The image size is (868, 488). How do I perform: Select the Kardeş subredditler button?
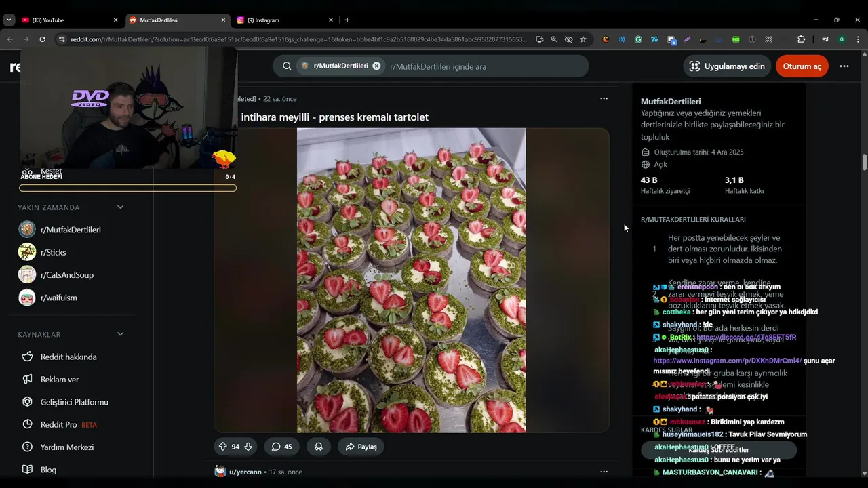[x=719, y=450]
